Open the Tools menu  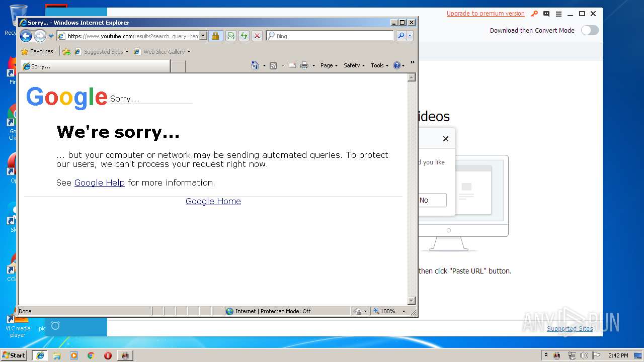[380, 65]
